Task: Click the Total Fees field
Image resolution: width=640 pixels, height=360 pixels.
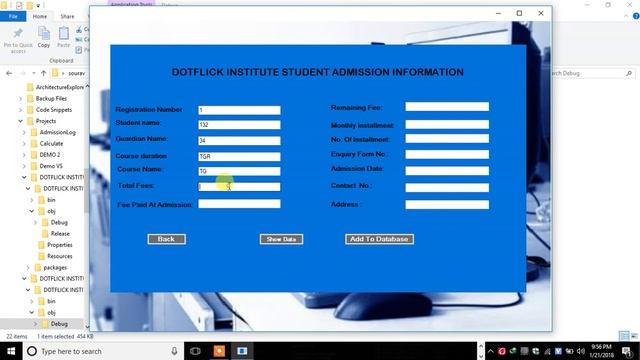Action: coord(239,187)
